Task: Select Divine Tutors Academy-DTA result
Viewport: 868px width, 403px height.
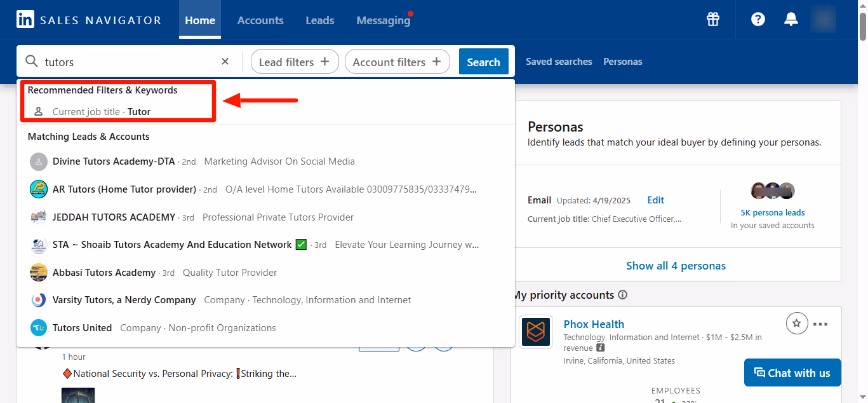Action: tap(265, 161)
